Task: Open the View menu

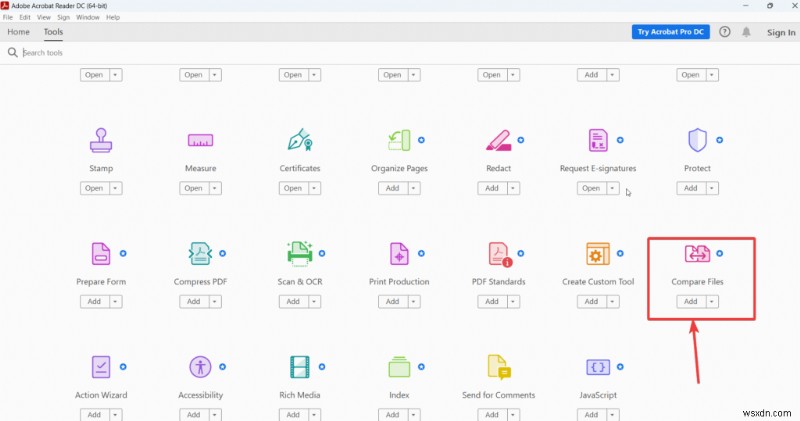Action: [x=44, y=17]
